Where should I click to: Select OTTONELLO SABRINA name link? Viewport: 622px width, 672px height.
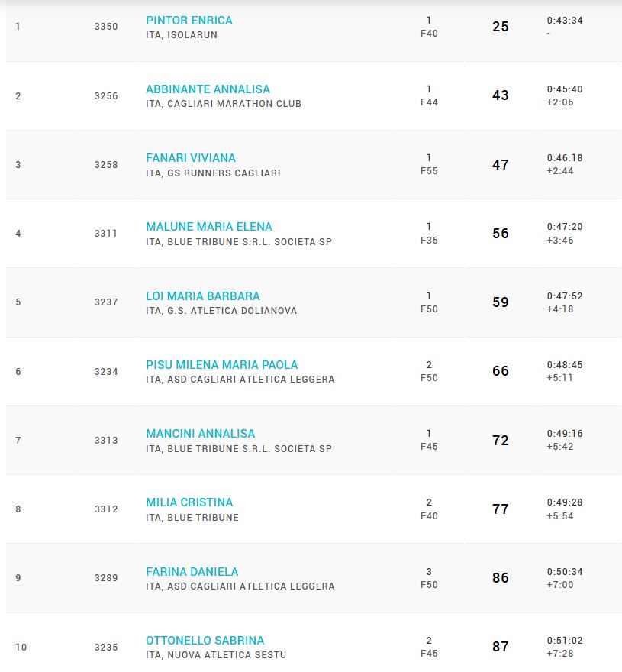pos(205,640)
